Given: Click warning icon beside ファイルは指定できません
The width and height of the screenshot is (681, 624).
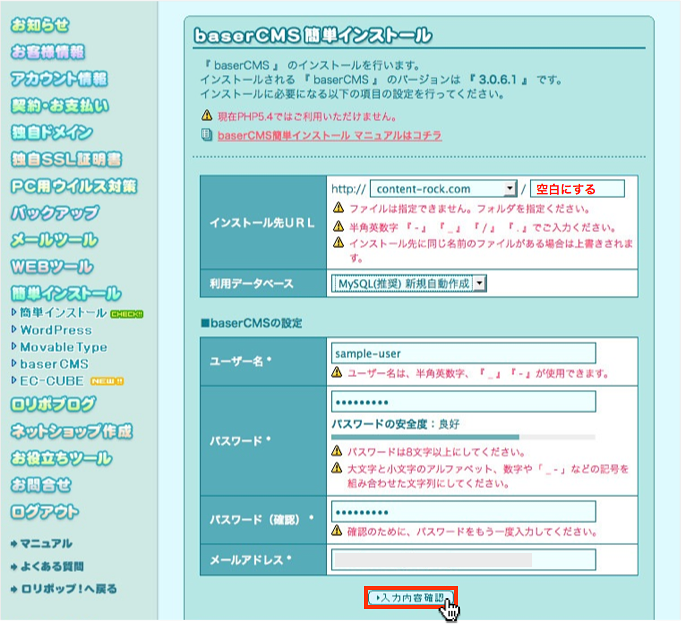Looking at the screenshot, I should (x=338, y=208).
